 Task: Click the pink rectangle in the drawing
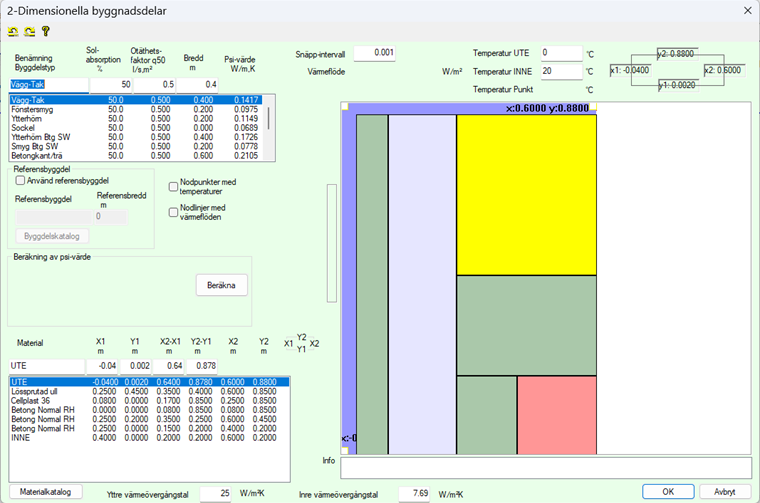(556, 414)
